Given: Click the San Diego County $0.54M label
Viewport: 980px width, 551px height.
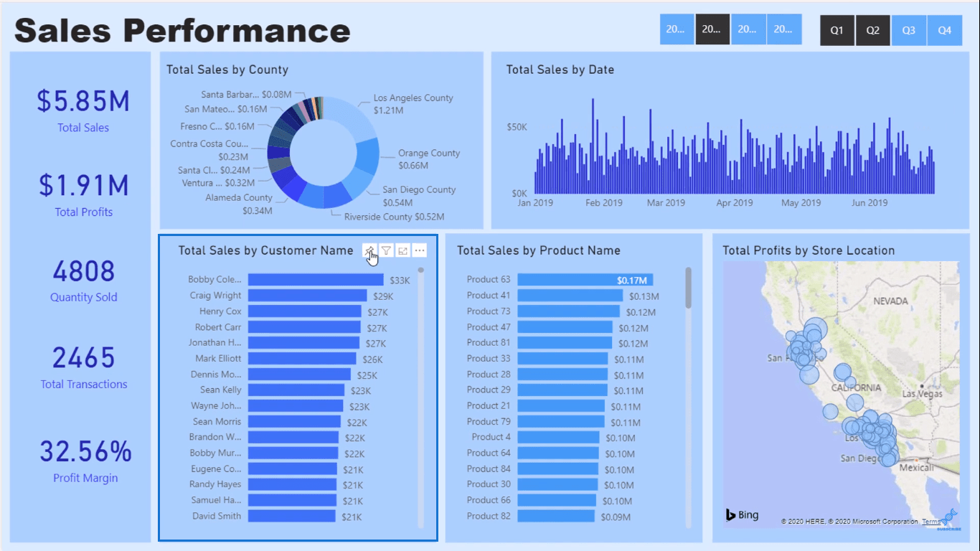Looking at the screenshot, I should click(x=419, y=196).
